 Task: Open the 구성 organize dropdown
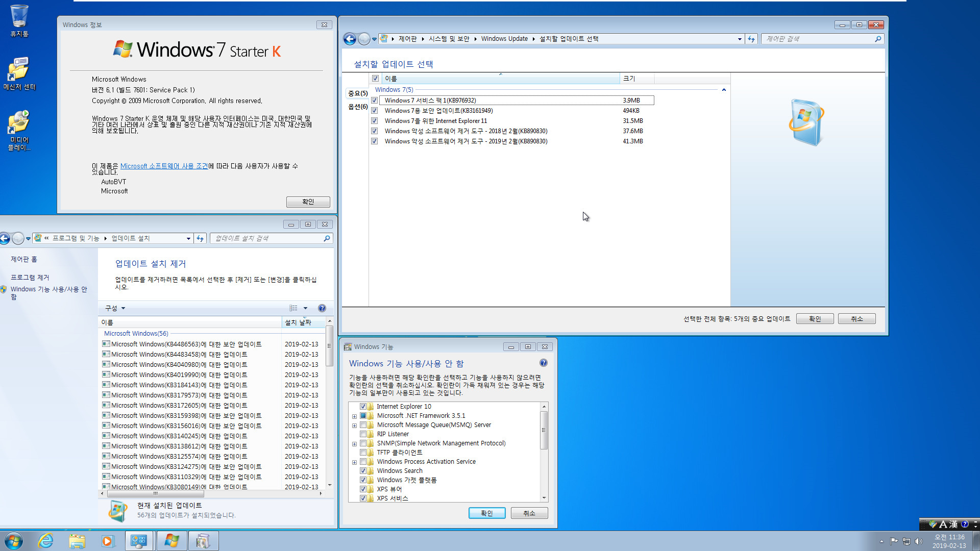[115, 308]
